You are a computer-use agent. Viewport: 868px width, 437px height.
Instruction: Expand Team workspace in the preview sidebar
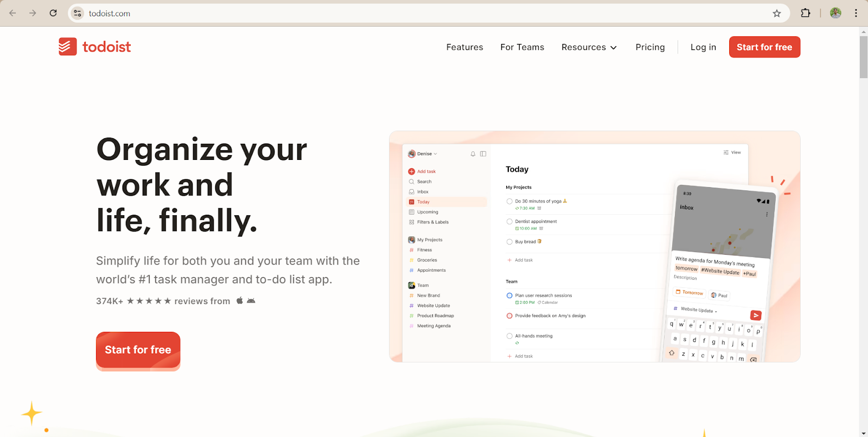click(418, 285)
